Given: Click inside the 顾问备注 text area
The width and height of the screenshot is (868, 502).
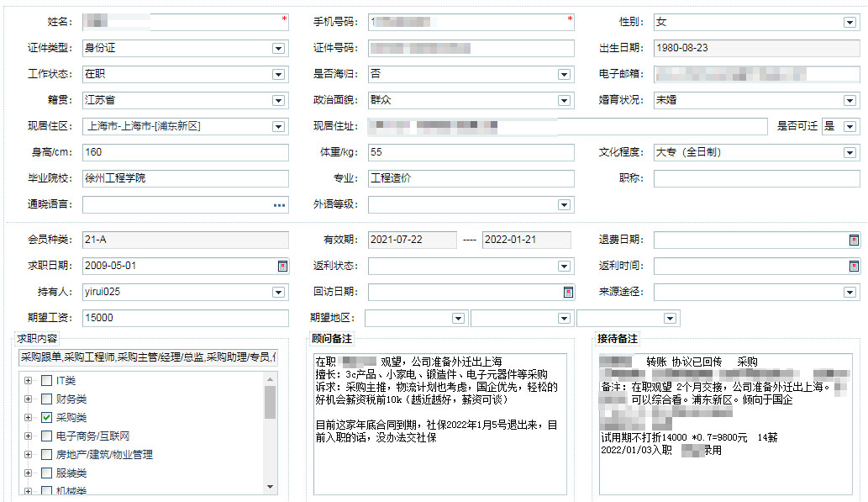Looking at the screenshot, I should [440, 424].
